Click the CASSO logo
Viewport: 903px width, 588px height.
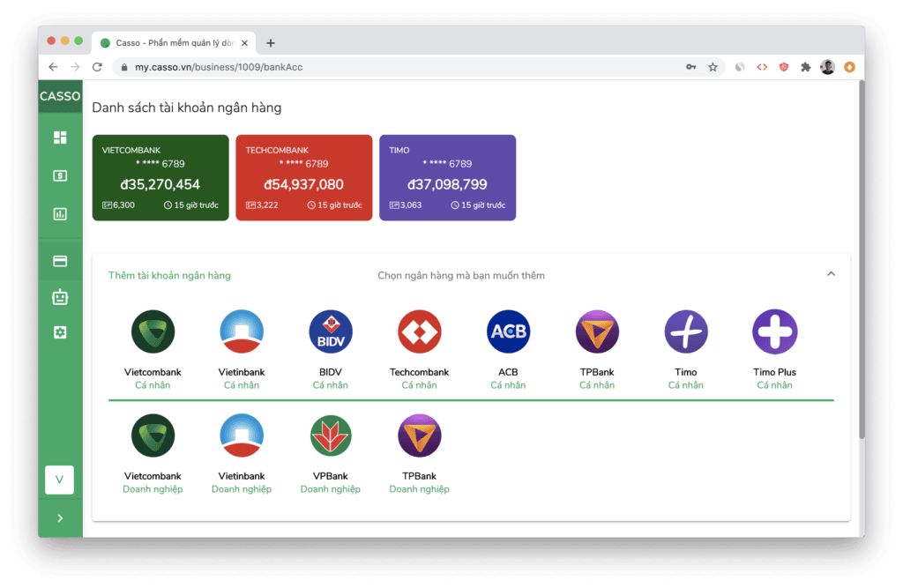click(x=60, y=96)
